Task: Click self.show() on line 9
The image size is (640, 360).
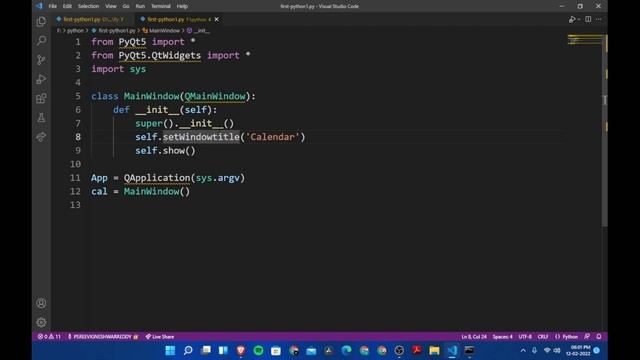Action: coord(165,151)
